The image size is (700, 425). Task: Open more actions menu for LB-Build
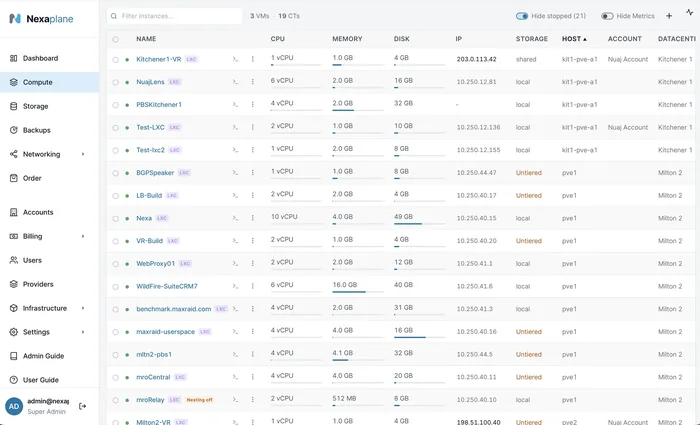(253, 196)
